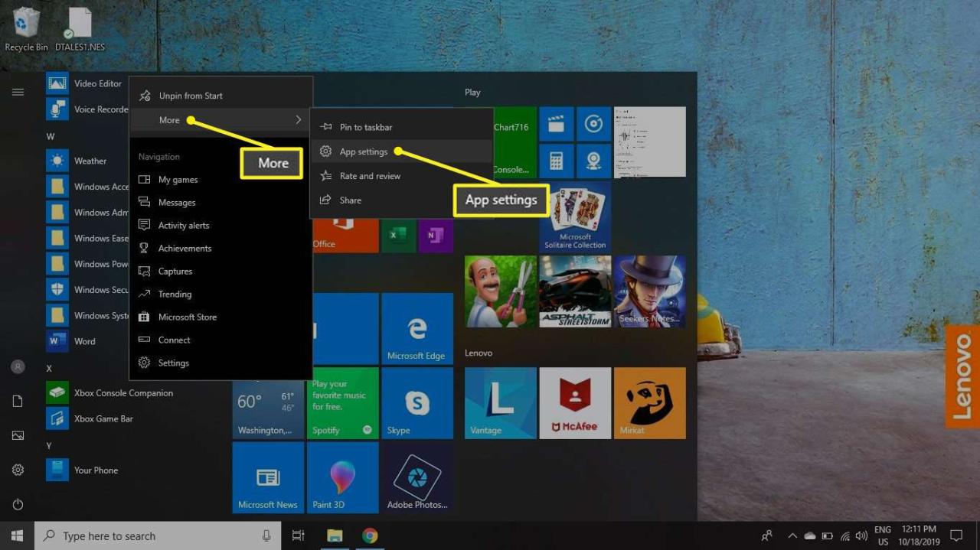This screenshot has height=550, width=980.
Task: Click the Chrome icon in taskbar
Action: tap(370, 535)
